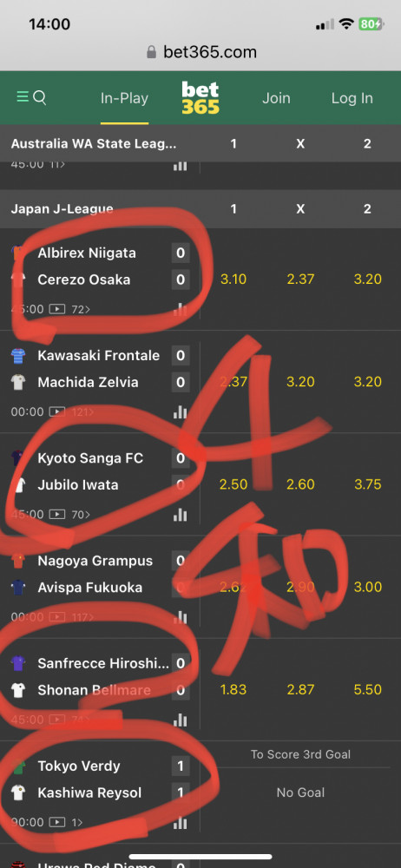Open stats chart for Sanfrecce Hiroshima match
This screenshot has height=868, width=401.
pos(180,720)
